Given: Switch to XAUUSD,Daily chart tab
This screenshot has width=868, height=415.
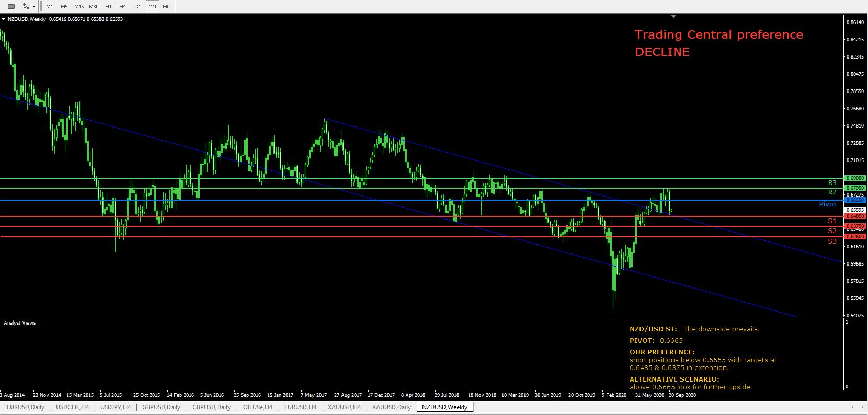Looking at the screenshot, I should [x=391, y=407].
